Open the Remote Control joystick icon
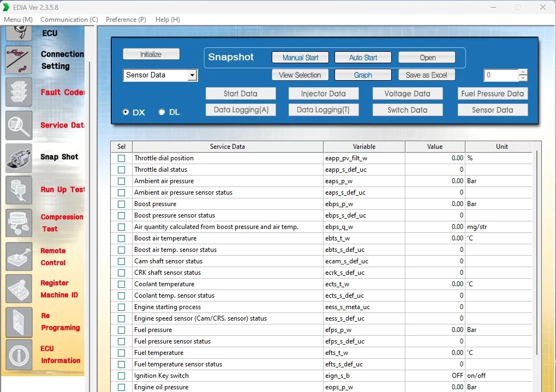 19,256
